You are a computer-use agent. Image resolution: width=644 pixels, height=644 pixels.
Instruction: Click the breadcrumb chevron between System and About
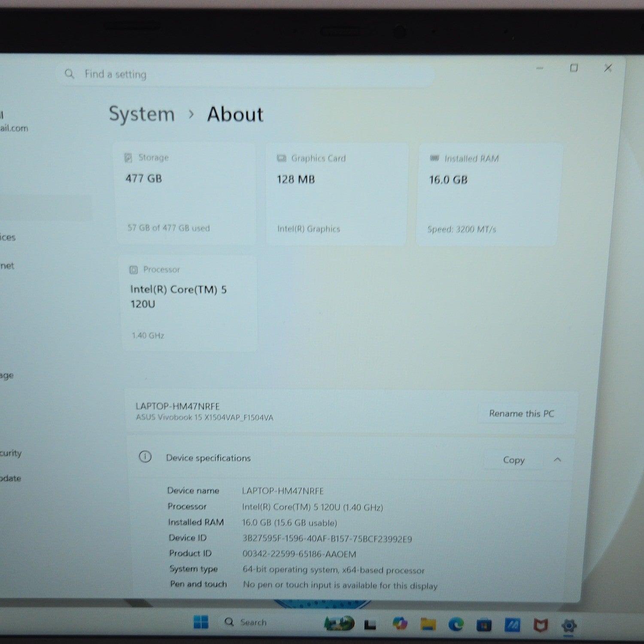[x=191, y=114]
